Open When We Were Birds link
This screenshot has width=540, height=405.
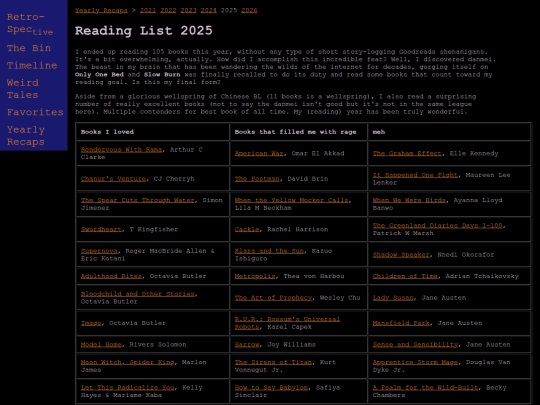click(x=409, y=200)
